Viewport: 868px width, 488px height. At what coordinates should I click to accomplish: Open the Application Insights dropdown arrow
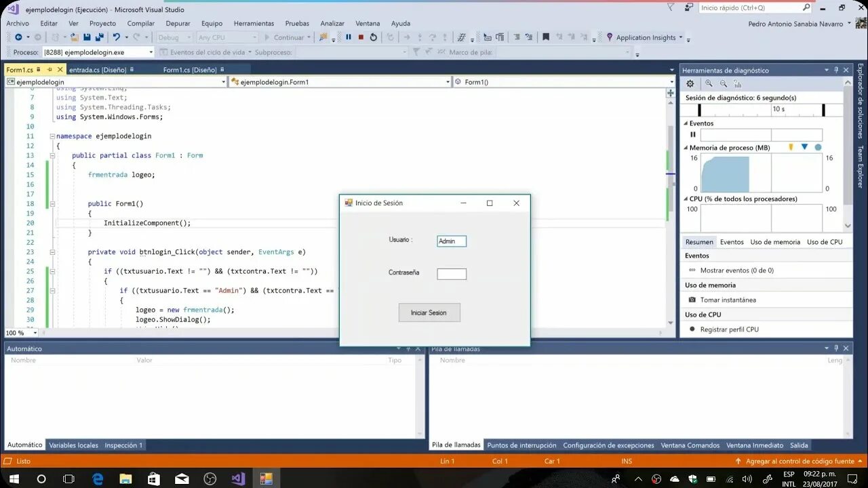click(x=681, y=37)
